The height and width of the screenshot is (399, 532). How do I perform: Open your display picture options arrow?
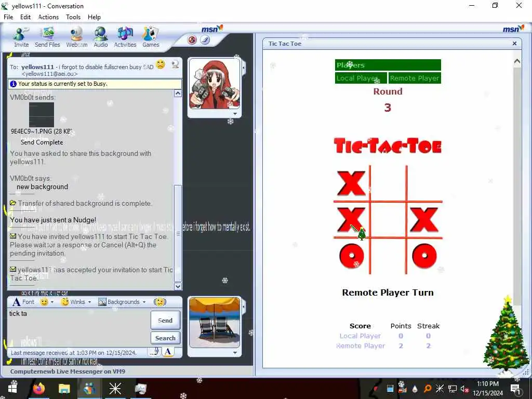[235, 353]
